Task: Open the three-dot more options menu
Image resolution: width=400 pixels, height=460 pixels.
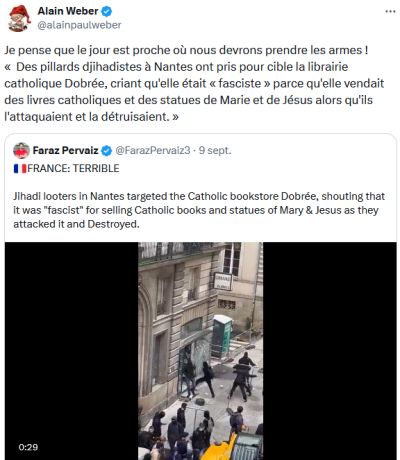Action: (390, 11)
